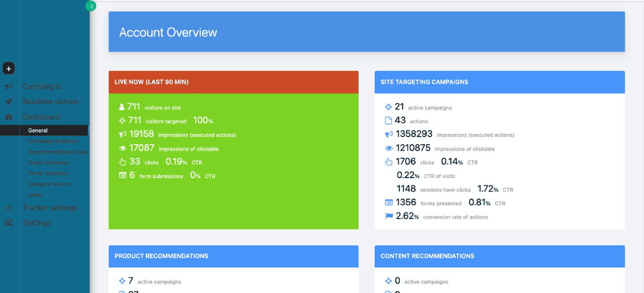Click megaphone icon beside 1358293 impressions
The height and width of the screenshot is (293, 644).
pos(389,134)
